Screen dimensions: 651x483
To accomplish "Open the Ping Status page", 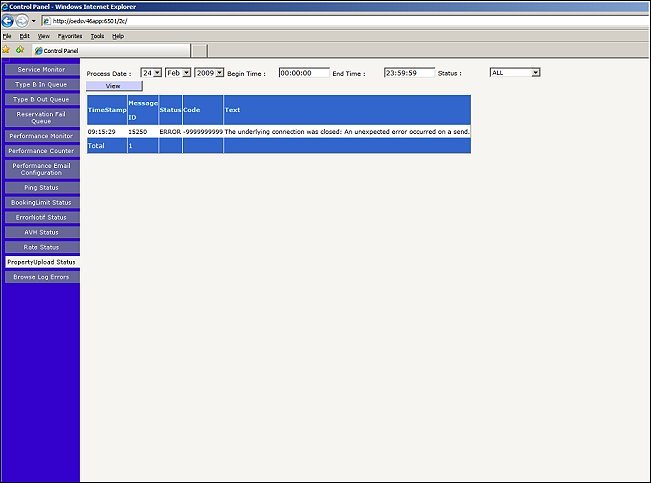I will pos(41,187).
